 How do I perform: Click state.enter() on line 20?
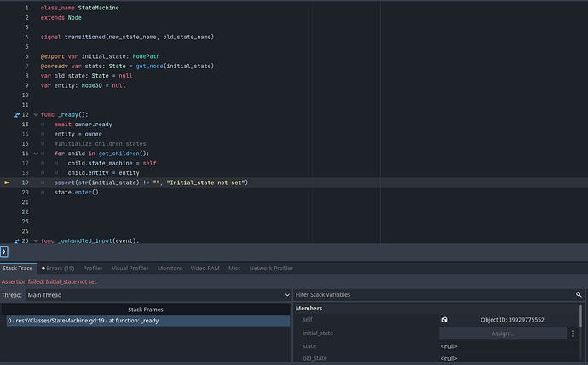tap(77, 193)
